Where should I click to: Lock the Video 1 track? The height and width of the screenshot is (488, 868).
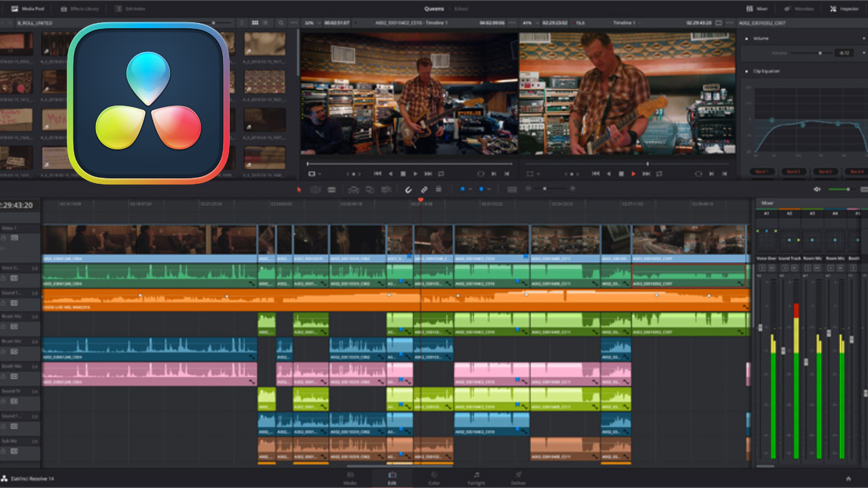3,238
